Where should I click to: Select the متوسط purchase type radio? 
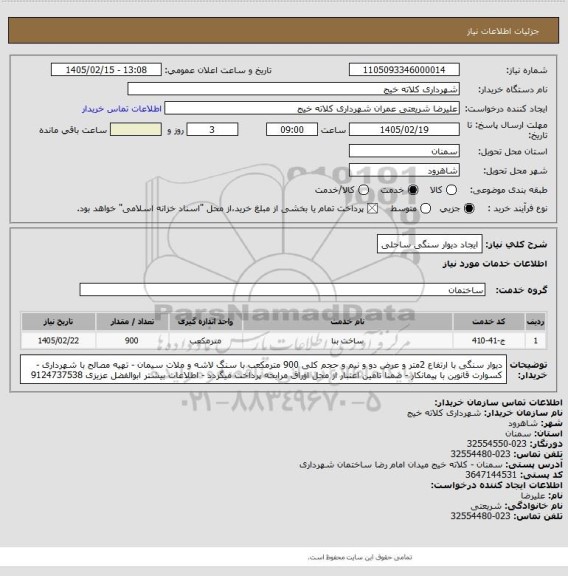pos(425,209)
